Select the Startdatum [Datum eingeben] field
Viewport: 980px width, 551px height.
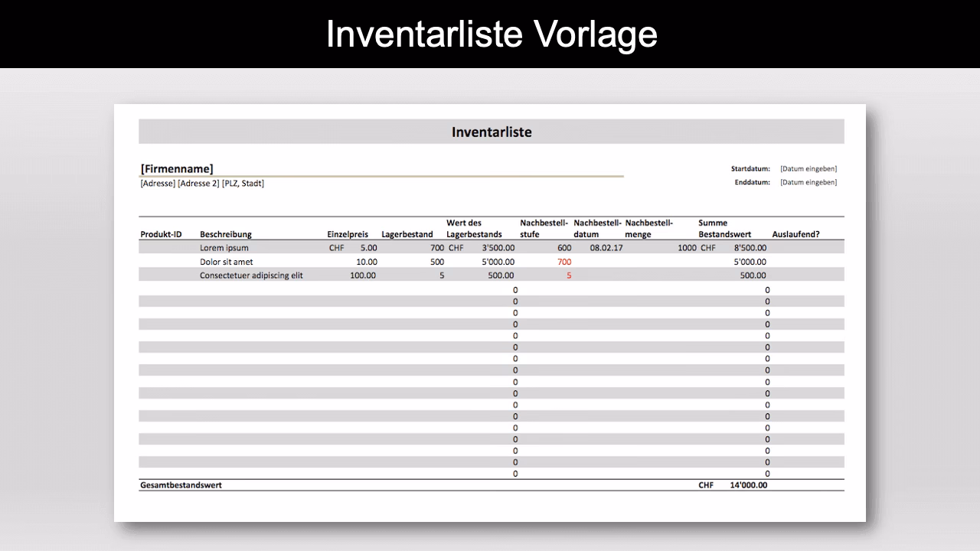point(808,168)
